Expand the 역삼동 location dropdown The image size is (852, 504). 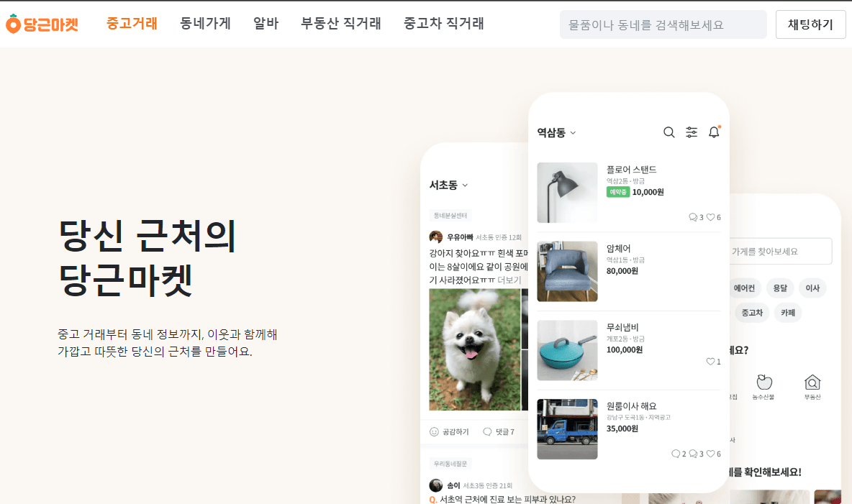point(573,133)
